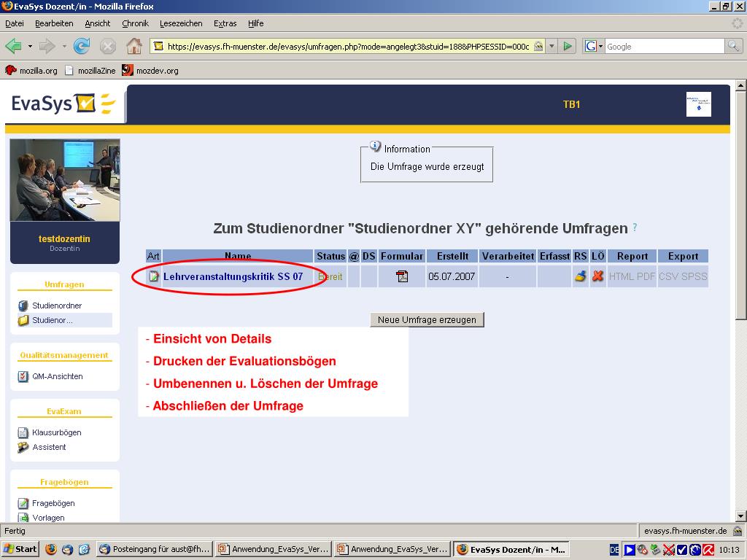
Task: Click the browser Forward arrow
Action: tap(47, 46)
